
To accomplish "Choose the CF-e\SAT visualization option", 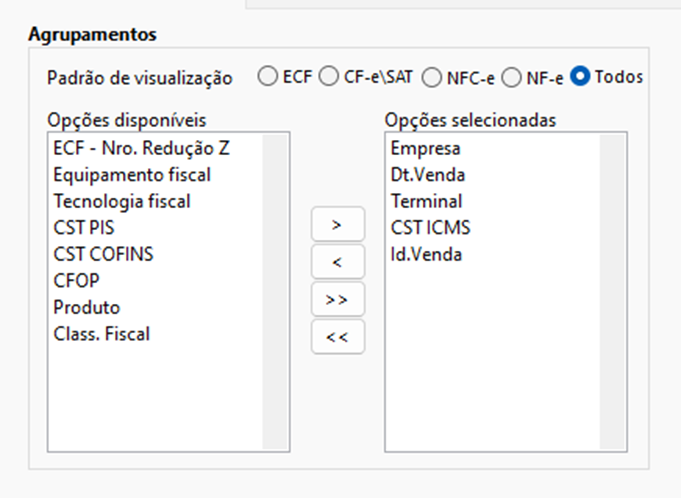I will (x=328, y=77).
